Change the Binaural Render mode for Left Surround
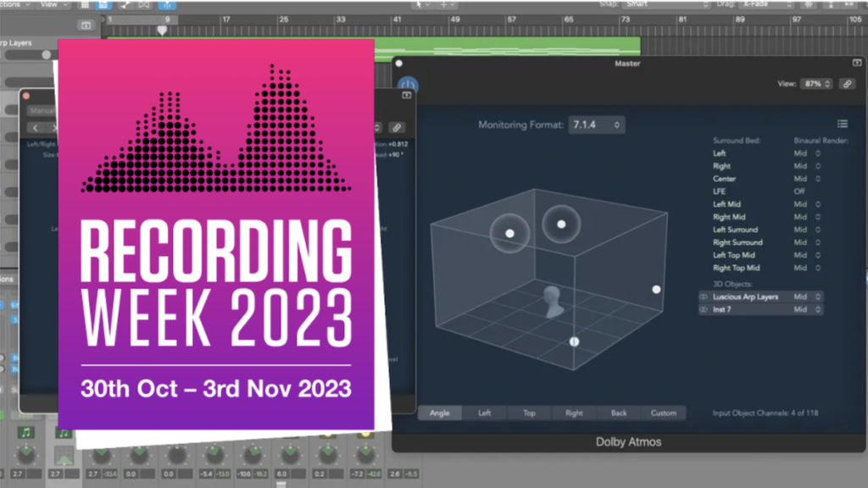 [807, 230]
